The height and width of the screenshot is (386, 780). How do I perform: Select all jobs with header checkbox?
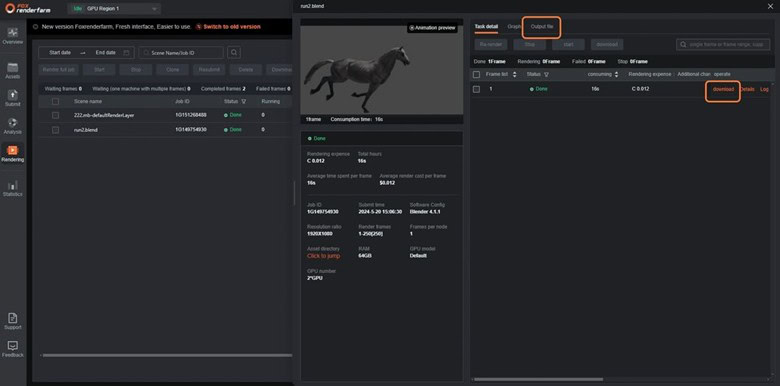pyautogui.click(x=55, y=101)
